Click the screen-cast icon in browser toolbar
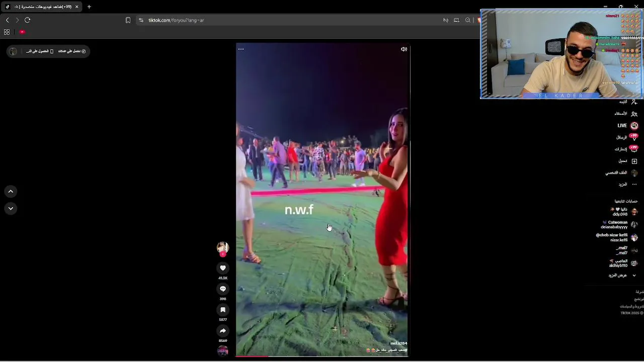The width and height of the screenshot is (644, 362). (x=456, y=20)
